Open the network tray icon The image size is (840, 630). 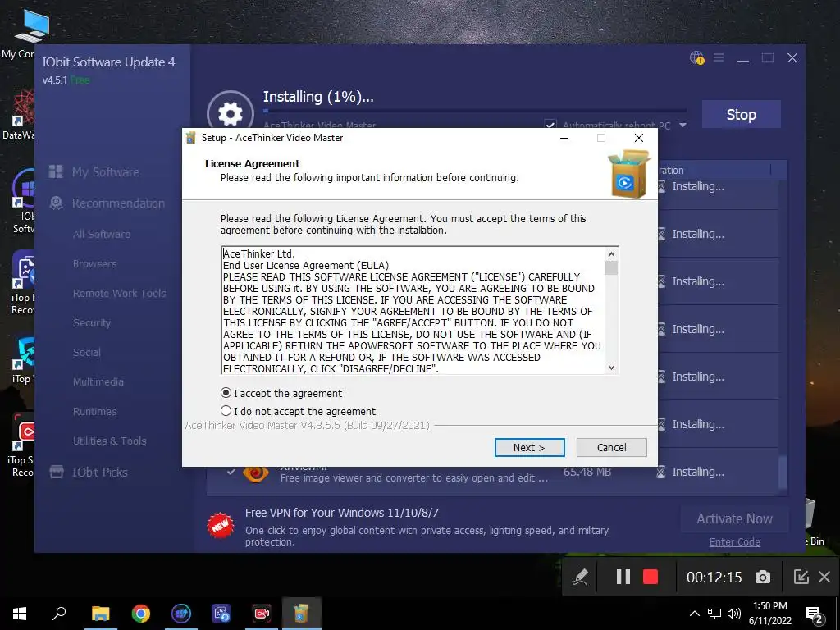(x=714, y=614)
